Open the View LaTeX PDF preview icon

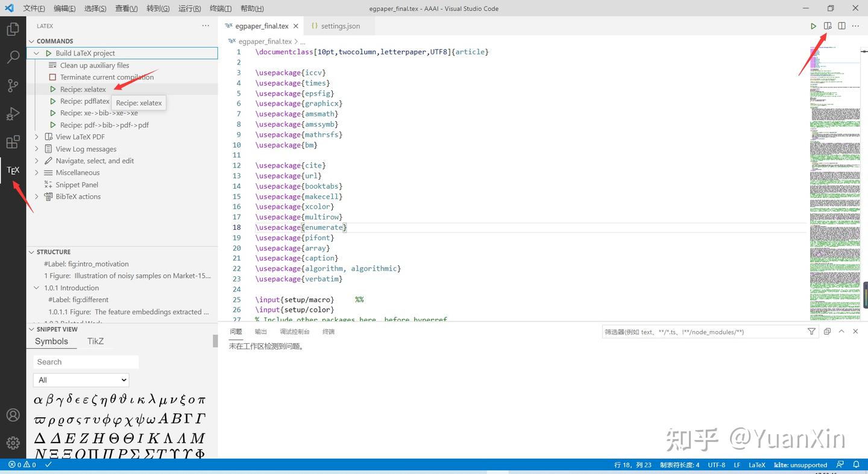pyautogui.click(x=828, y=26)
